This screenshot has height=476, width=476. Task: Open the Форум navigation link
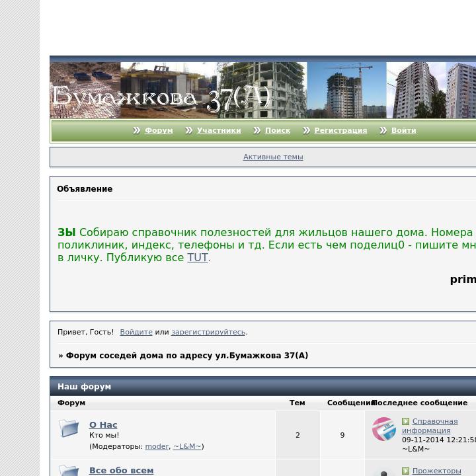(159, 130)
